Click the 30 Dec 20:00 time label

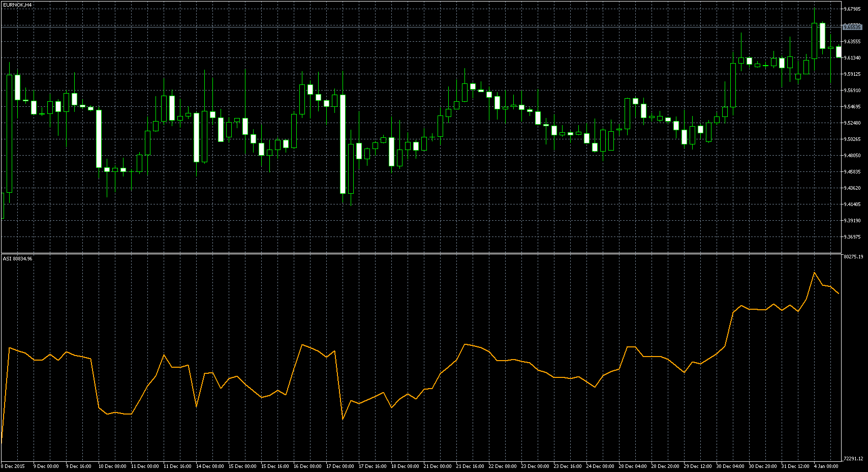[x=763, y=466]
